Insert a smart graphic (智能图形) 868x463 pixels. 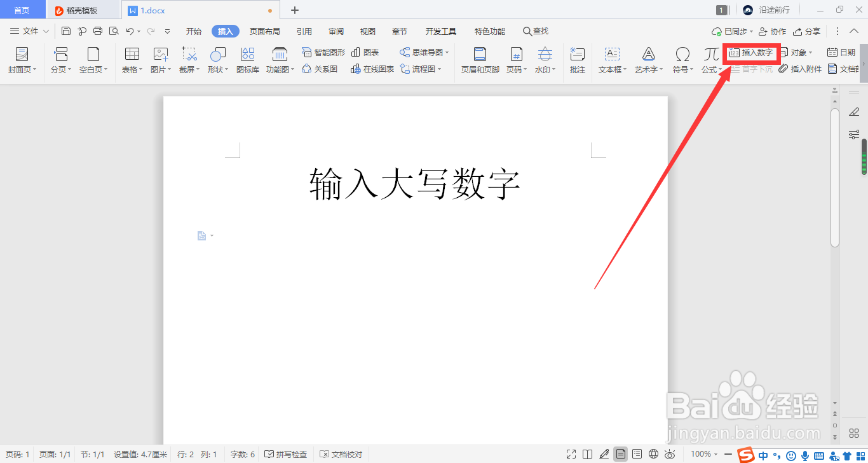click(x=324, y=52)
